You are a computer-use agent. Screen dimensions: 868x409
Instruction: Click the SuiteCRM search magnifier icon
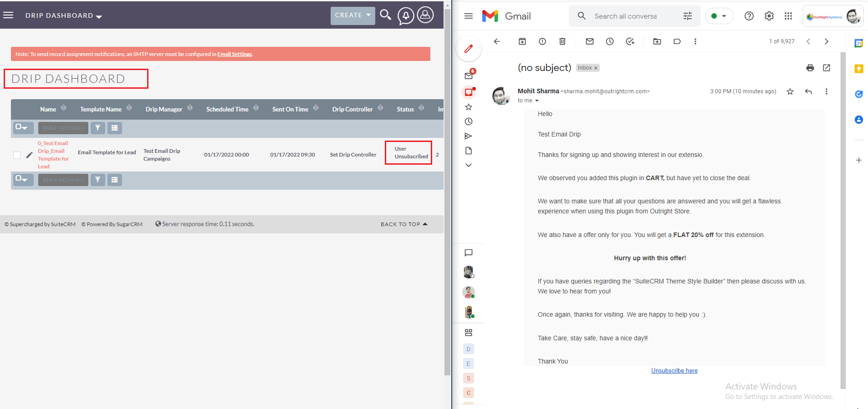pos(386,15)
